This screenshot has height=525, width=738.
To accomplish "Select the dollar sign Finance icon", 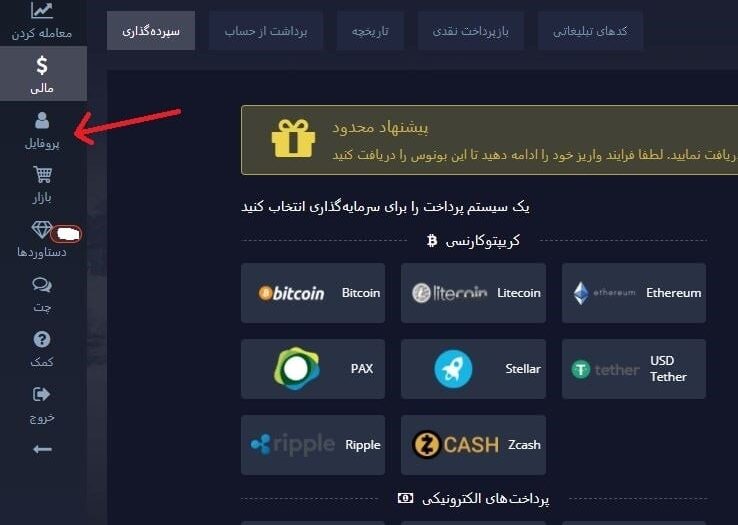I will [42, 65].
